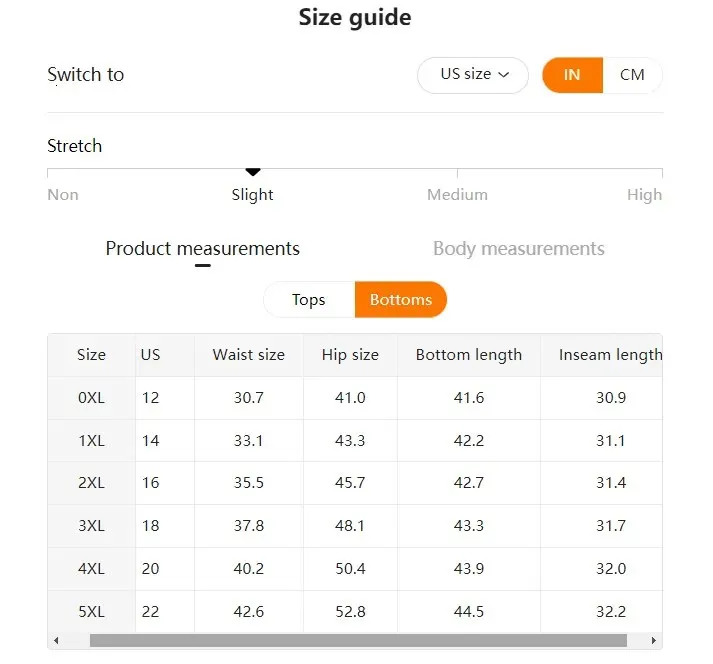The width and height of the screenshot is (713, 664).
Task: Click the right scroll arrow of the table
Action: [653, 640]
